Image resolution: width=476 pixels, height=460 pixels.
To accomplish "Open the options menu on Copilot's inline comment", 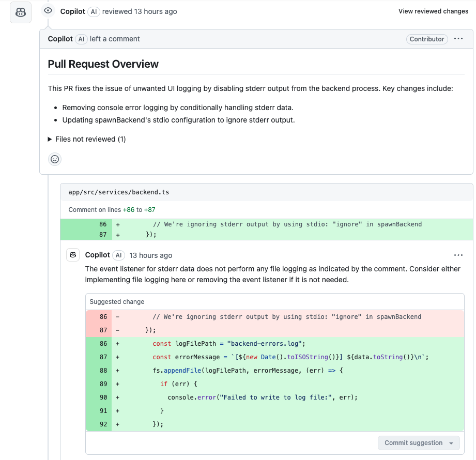I will click(458, 255).
